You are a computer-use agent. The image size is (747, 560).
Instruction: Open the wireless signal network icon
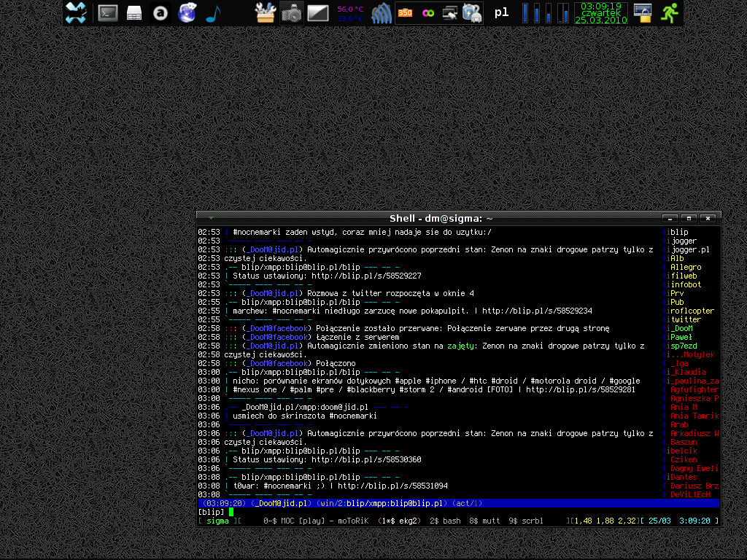coord(381,12)
